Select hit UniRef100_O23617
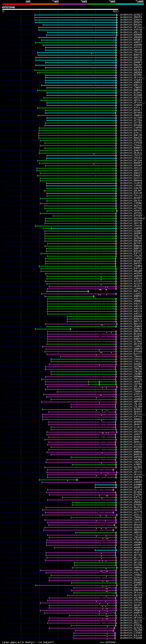The image size is (146, 644). coord(131,15)
